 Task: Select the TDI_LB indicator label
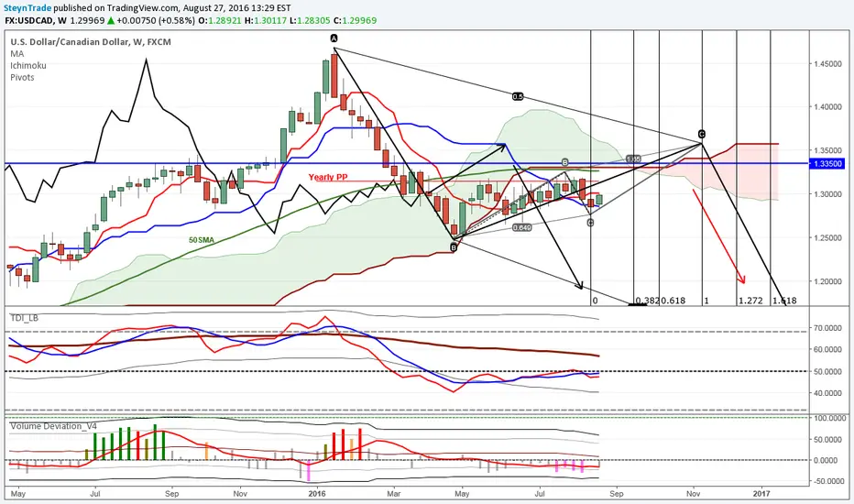point(25,318)
